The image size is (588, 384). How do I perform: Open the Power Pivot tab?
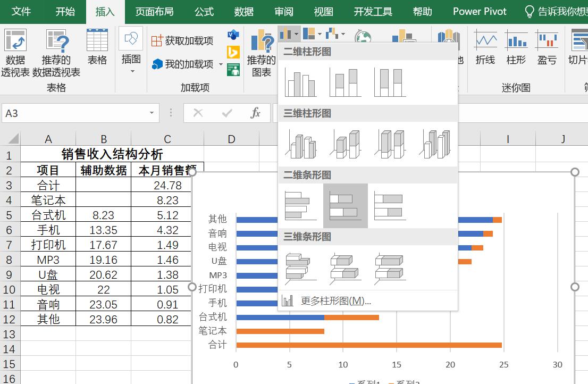(480, 12)
